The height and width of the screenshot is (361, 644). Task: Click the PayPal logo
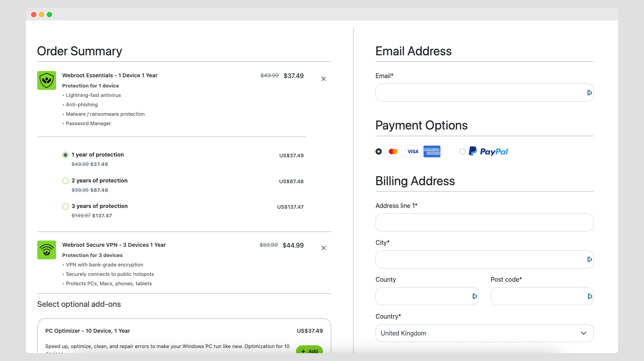click(x=488, y=151)
